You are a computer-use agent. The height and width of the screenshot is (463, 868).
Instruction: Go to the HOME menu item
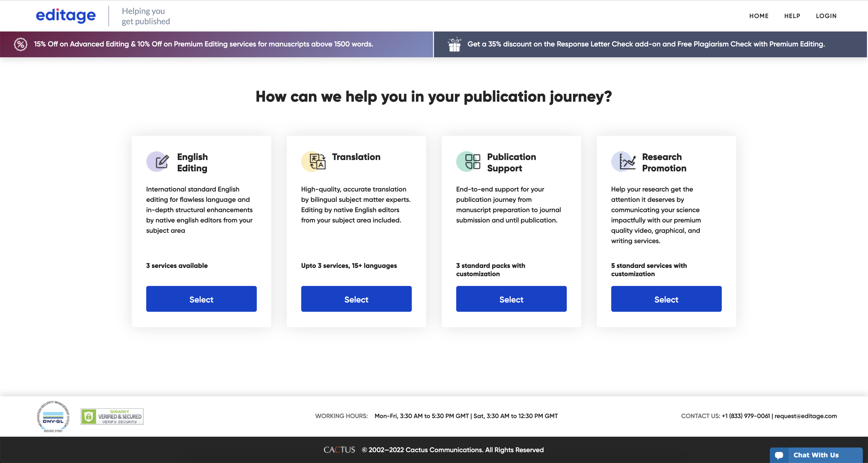point(759,16)
